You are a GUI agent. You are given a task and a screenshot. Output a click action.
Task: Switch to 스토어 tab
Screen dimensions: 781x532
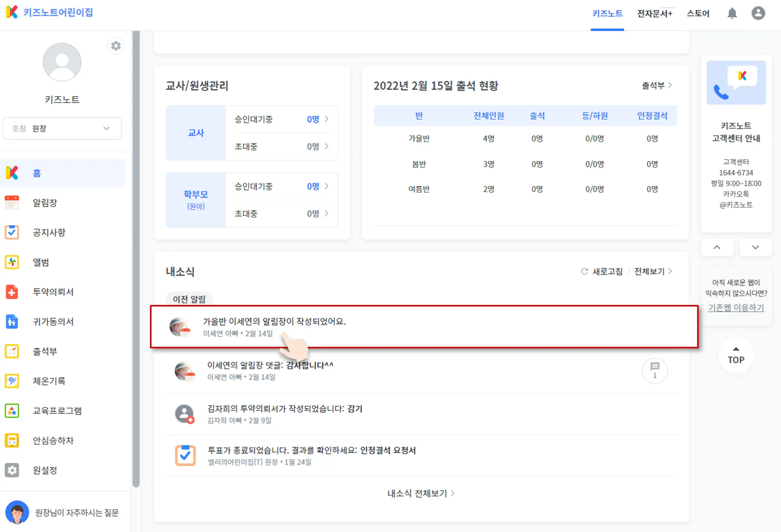point(698,14)
